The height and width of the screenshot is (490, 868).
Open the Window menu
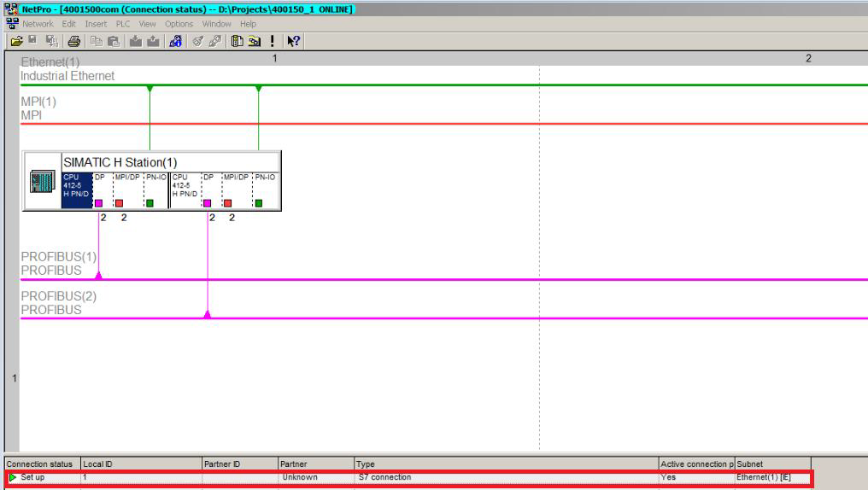216,24
